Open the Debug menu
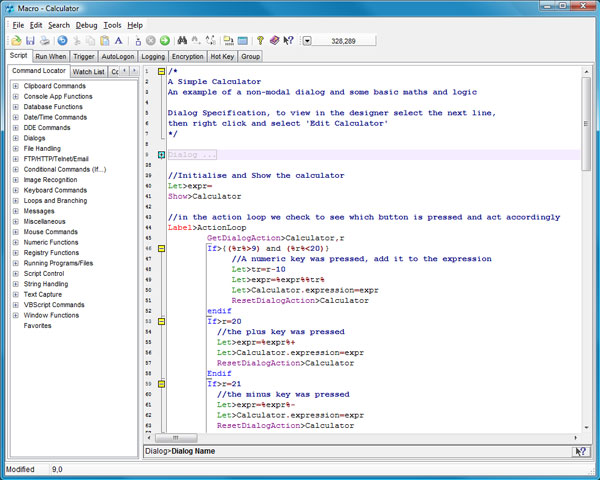Image resolution: width=600 pixels, height=480 pixels. point(86,25)
